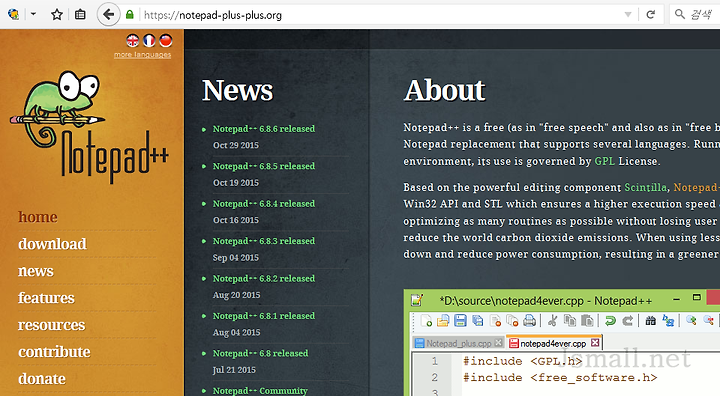Screen dimensions: 720x396
Task: Follow the green 'GPL' License link
Action: pos(604,161)
